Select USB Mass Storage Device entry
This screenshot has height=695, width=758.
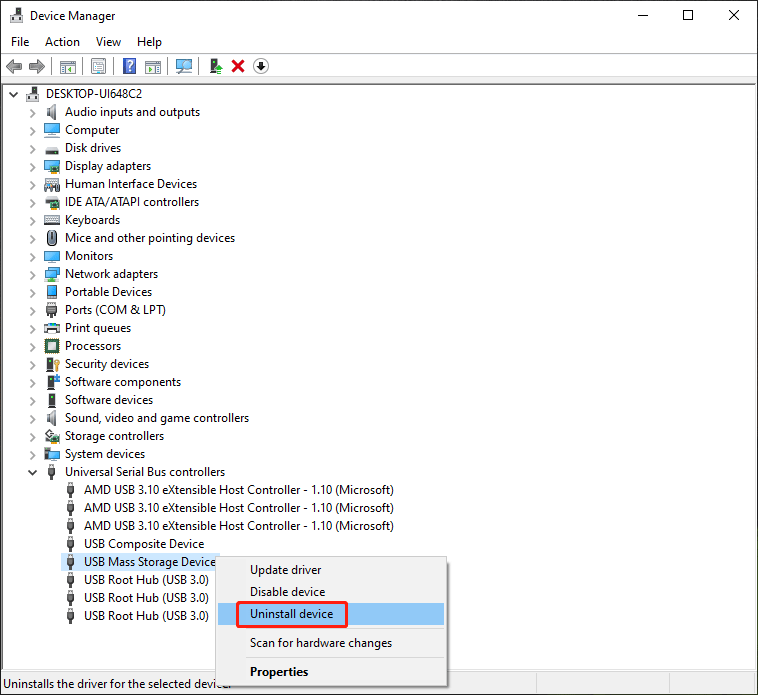(x=149, y=562)
